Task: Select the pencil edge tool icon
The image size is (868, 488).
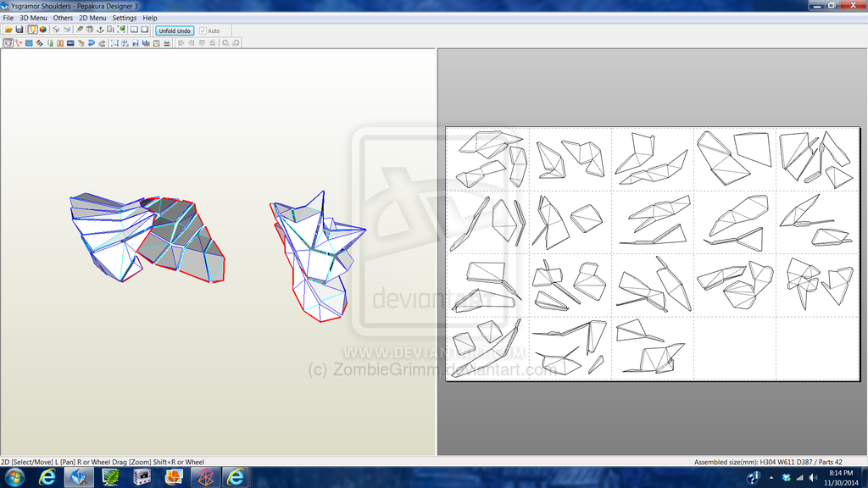Action: [x=80, y=30]
